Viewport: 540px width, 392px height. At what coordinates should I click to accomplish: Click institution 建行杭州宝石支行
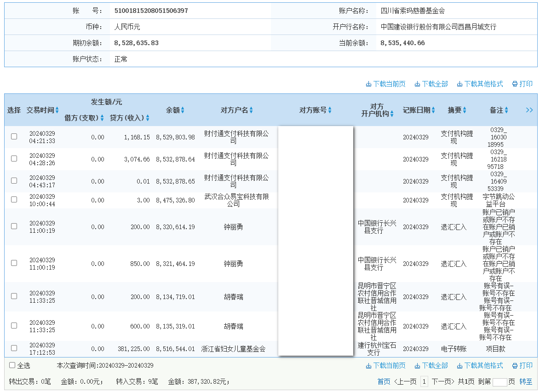(x=377, y=349)
